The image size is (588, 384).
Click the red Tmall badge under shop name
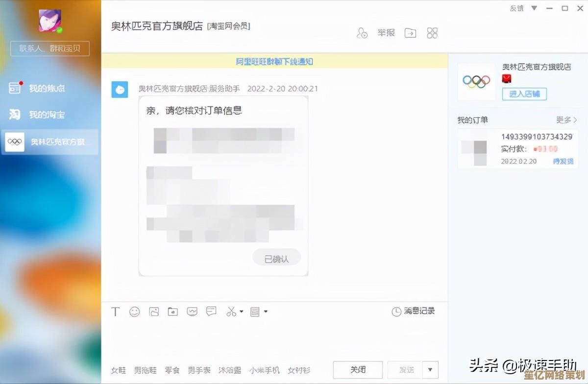point(507,79)
